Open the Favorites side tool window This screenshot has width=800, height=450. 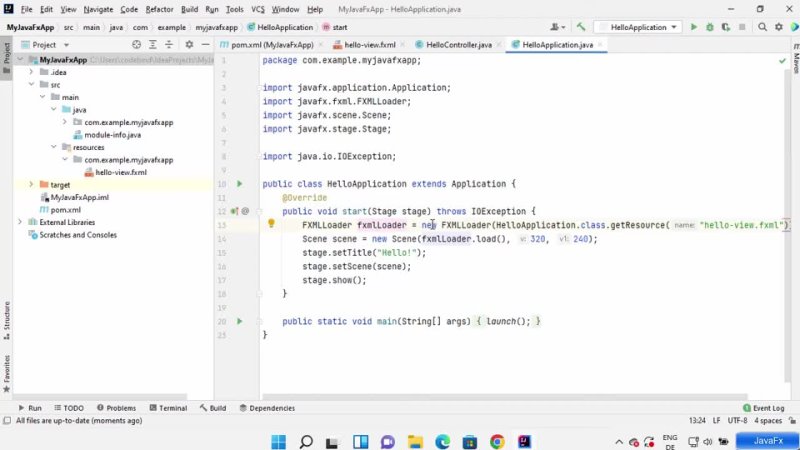point(7,374)
